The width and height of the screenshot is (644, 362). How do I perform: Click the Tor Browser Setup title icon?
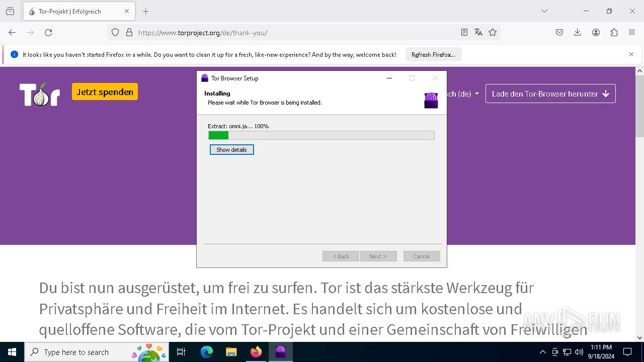205,78
